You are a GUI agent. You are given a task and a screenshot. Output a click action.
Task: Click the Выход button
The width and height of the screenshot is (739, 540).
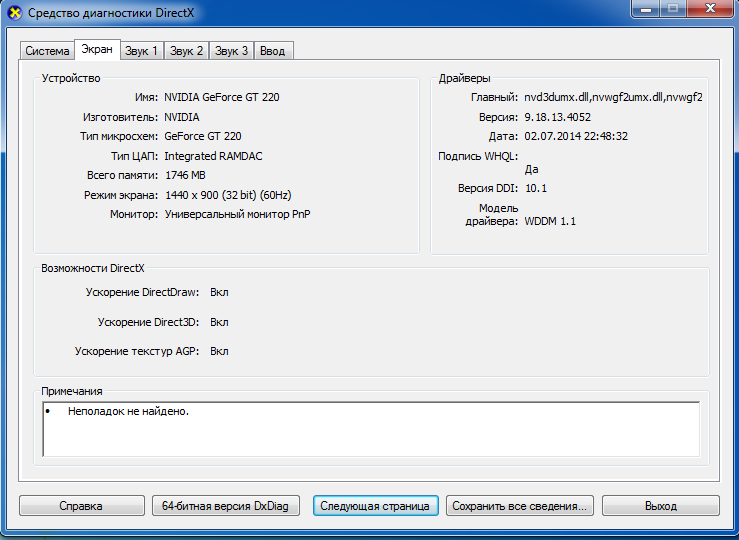point(661,506)
